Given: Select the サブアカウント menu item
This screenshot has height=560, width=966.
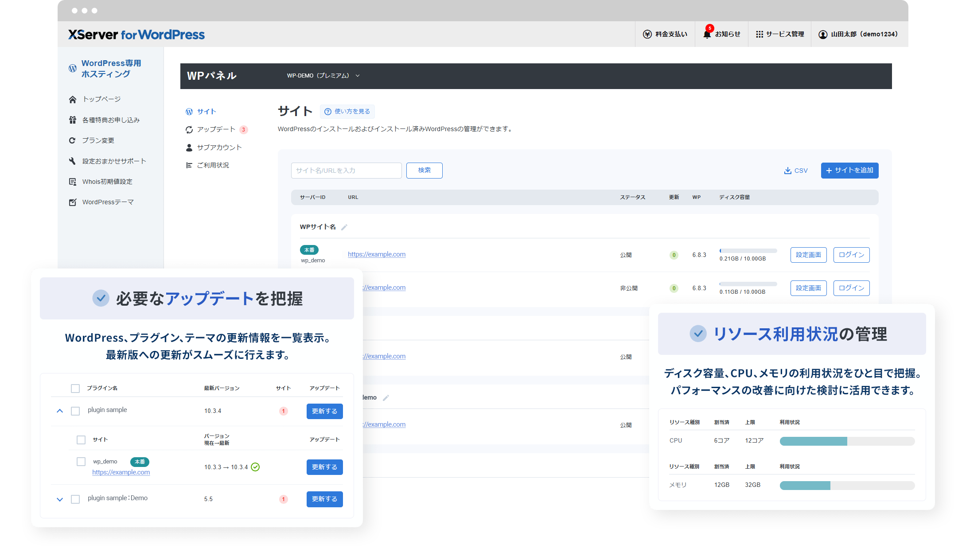Looking at the screenshot, I should (219, 148).
